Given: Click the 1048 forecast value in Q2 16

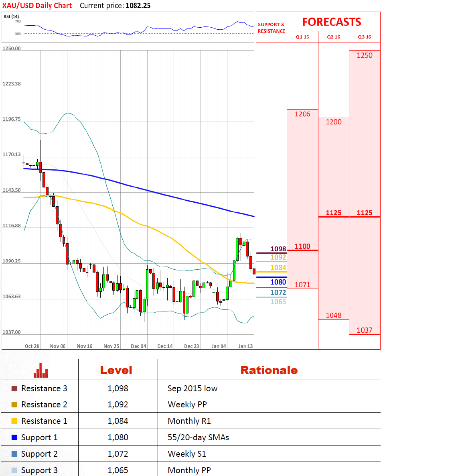Looking at the screenshot, I should [x=334, y=315].
